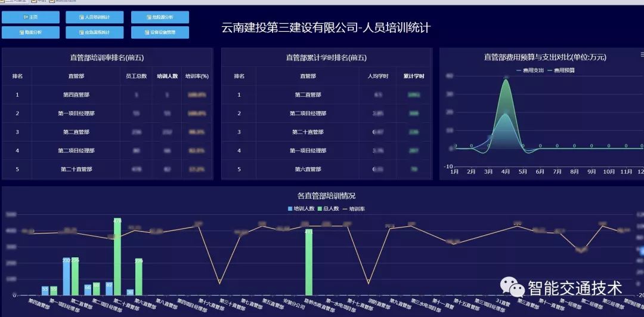Click the 直管部培训率排名(前五) panel title
Screen dimensions: 644x317
coord(107,57)
